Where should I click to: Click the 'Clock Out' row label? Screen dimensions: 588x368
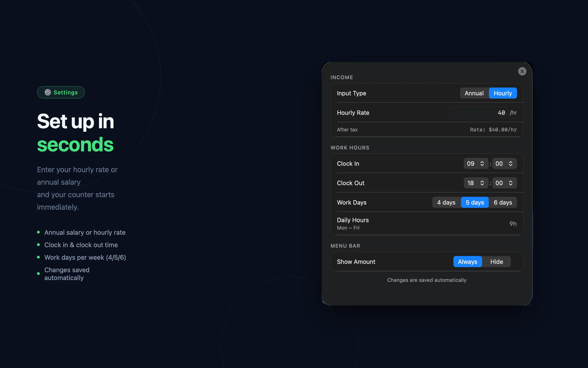coord(351,183)
